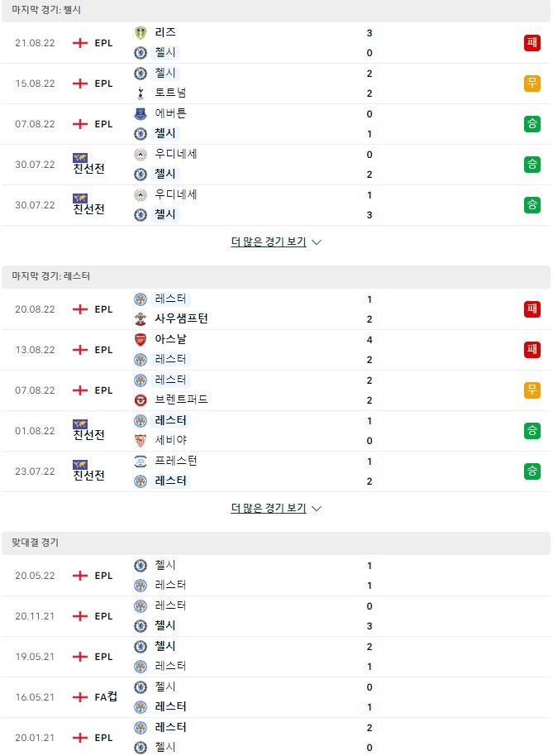The image size is (553, 756).
Task: Click the Everton crest next to 에버튼
Action: click(x=141, y=114)
